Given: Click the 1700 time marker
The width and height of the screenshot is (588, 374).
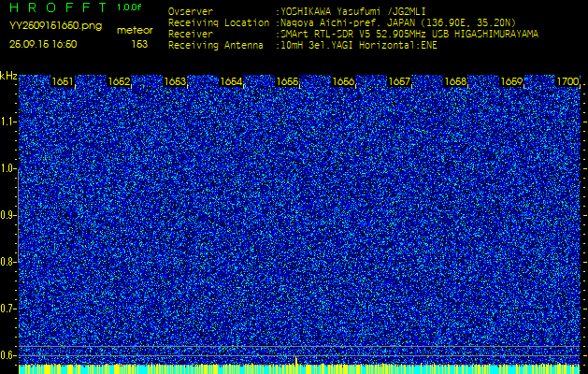Looking at the screenshot, I should (x=567, y=81).
